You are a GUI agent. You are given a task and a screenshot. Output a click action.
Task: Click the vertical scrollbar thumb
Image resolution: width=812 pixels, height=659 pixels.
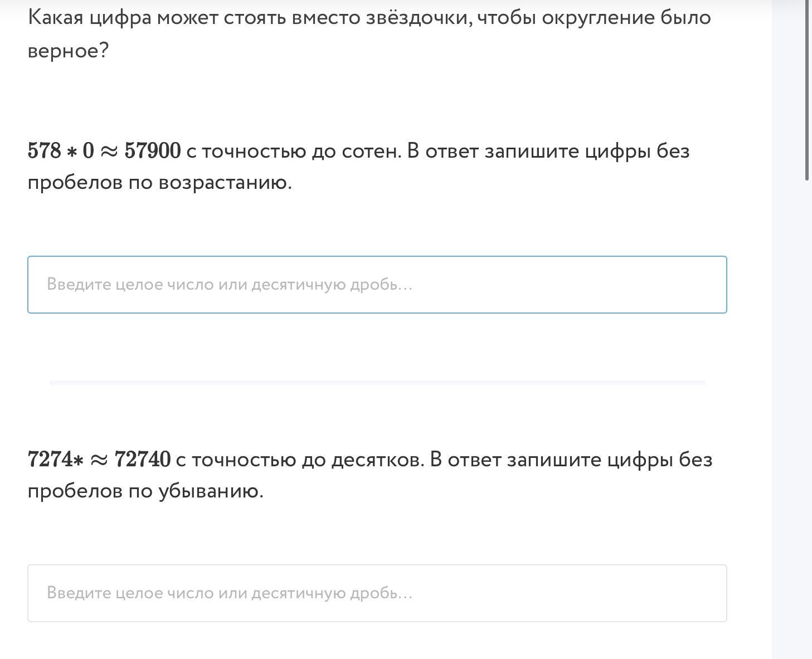[807, 89]
